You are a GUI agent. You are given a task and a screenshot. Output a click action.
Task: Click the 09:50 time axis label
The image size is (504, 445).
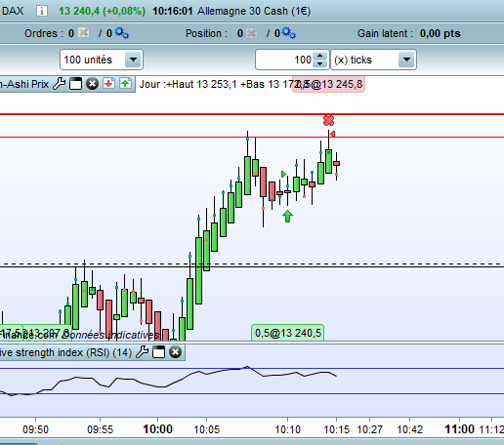point(35,429)
